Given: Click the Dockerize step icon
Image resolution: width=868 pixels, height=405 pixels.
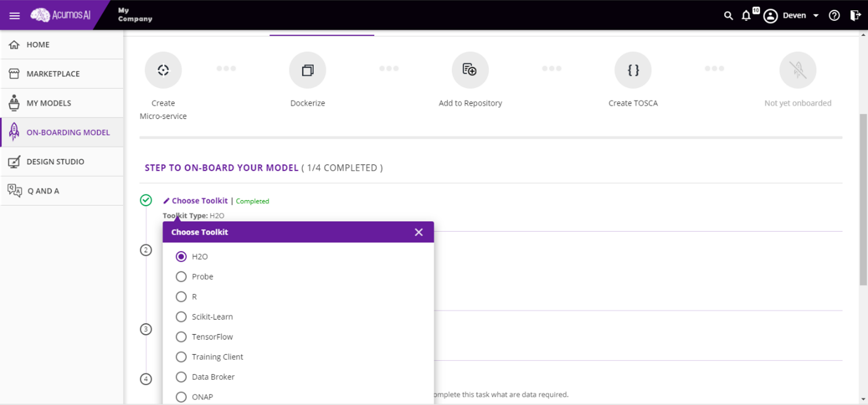Looking at the screenshot, I should [307, 70].
